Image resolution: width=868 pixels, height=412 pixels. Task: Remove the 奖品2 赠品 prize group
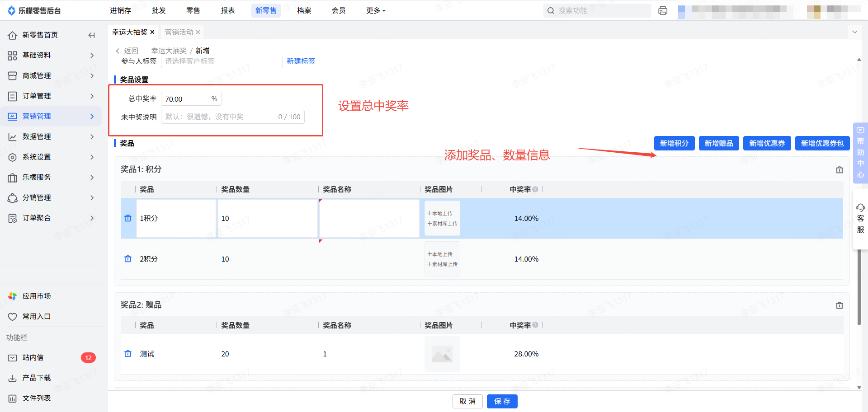tap(839, 305)
